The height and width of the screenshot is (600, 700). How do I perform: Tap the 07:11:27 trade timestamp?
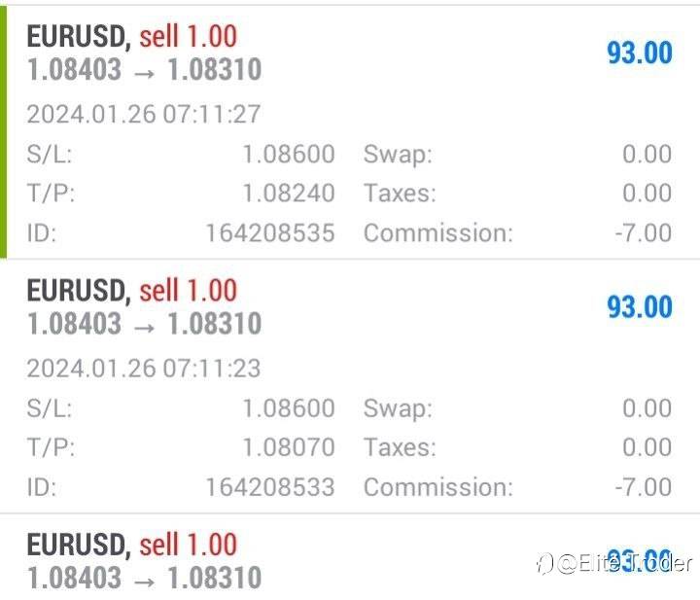pos(143,114)
